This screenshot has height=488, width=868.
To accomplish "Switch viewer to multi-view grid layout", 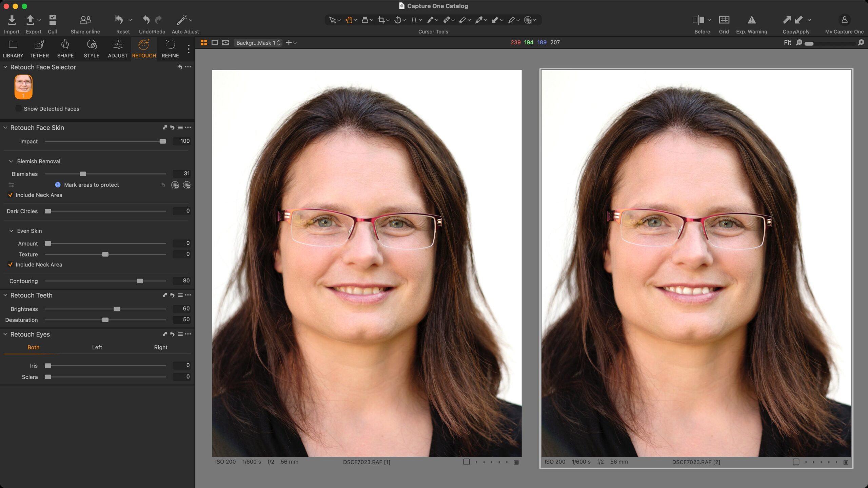I will (203, 42).
